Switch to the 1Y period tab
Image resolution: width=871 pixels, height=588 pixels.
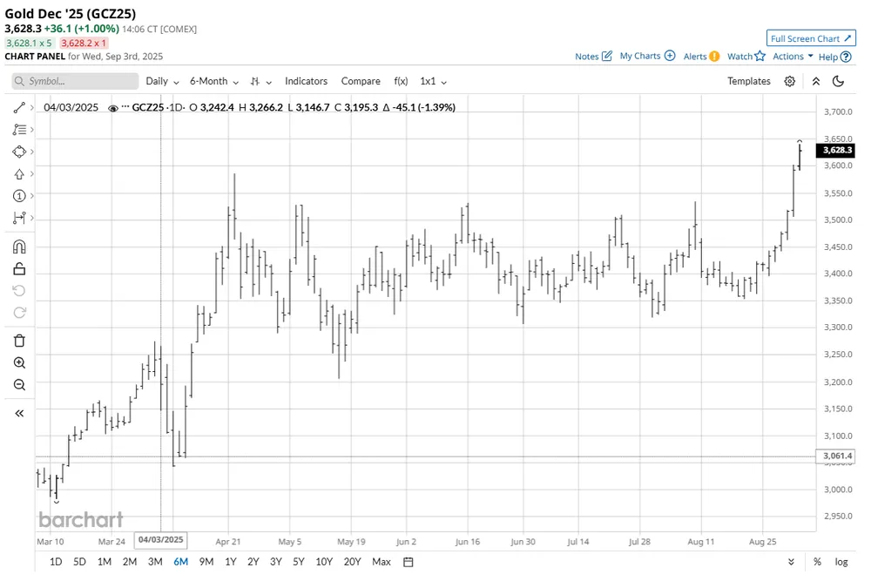(x=230, y=562)
